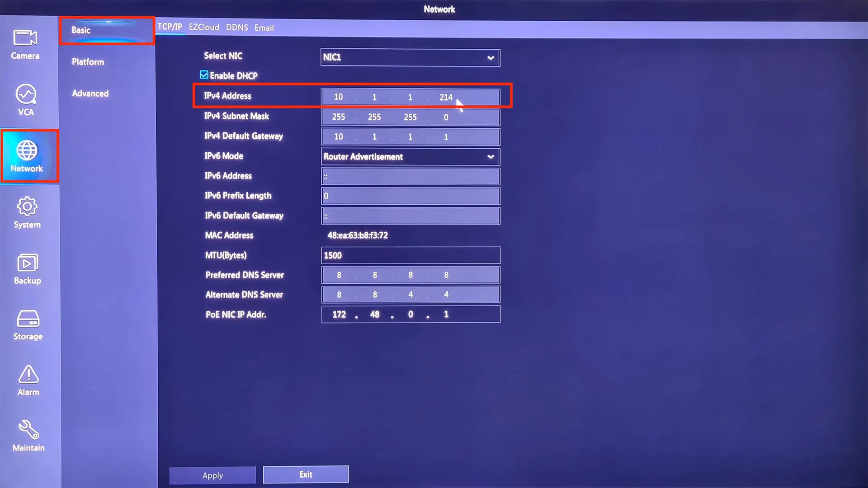Click Exit to close Network
The height and width of the screenshot is (488, 868).
(305, 474)
